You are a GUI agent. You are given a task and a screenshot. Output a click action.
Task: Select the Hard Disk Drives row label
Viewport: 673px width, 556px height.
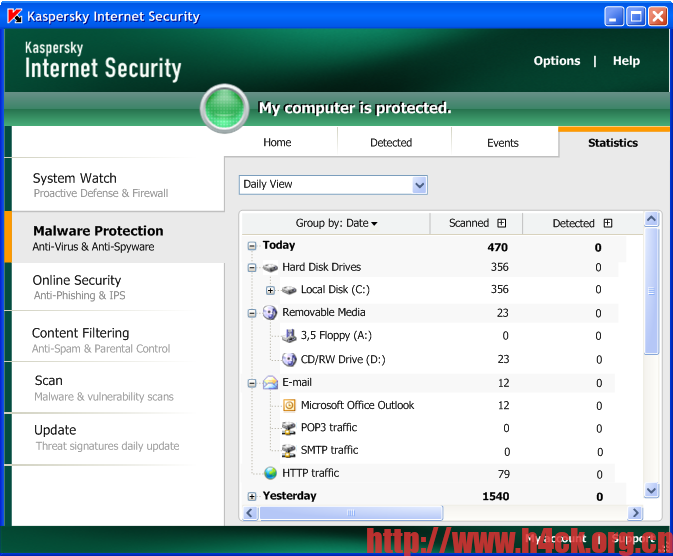click(321, 267)
